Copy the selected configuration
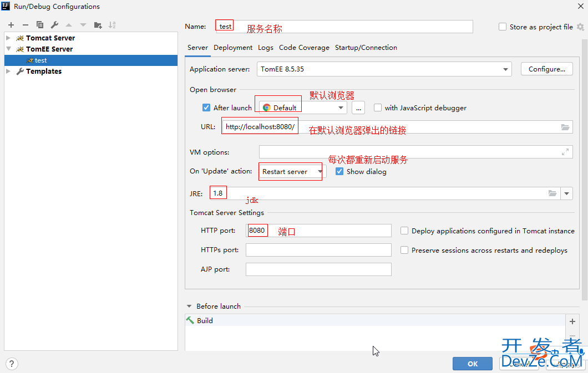The height and width of the screenshot is (373, 588). pyautogui.click(x=40, y=25)
